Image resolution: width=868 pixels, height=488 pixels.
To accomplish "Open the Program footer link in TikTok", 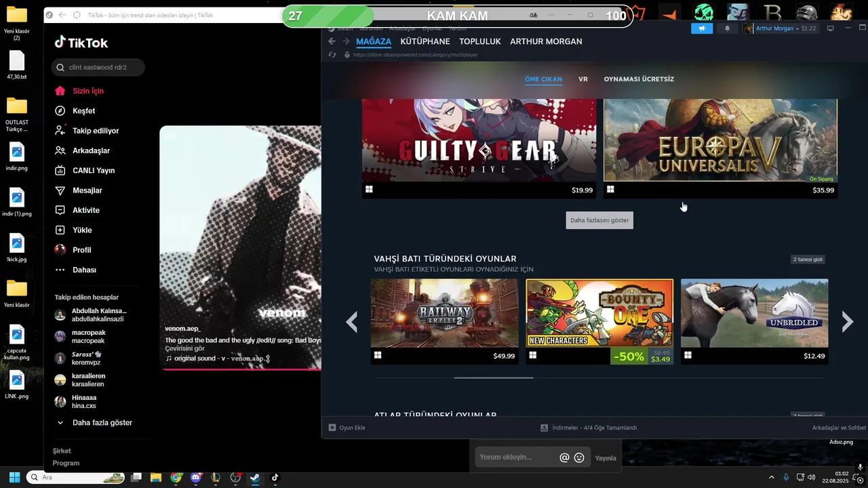I will point(66,464).
